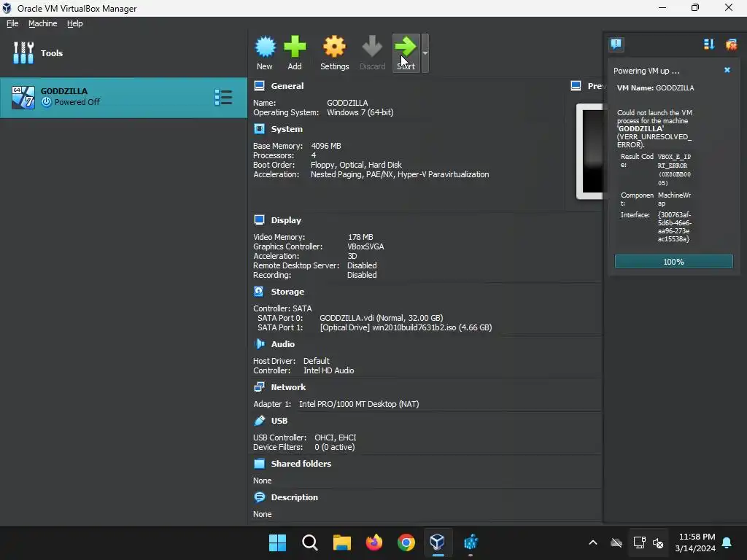The width and height of the screenshot is (747, 560).
Task: Open the Windows notification bell
Action: 727,542
